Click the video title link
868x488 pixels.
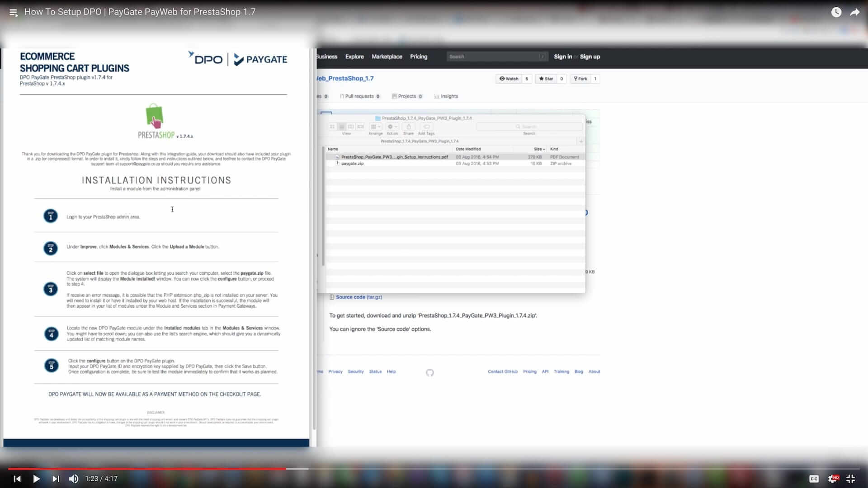(140, 12)
